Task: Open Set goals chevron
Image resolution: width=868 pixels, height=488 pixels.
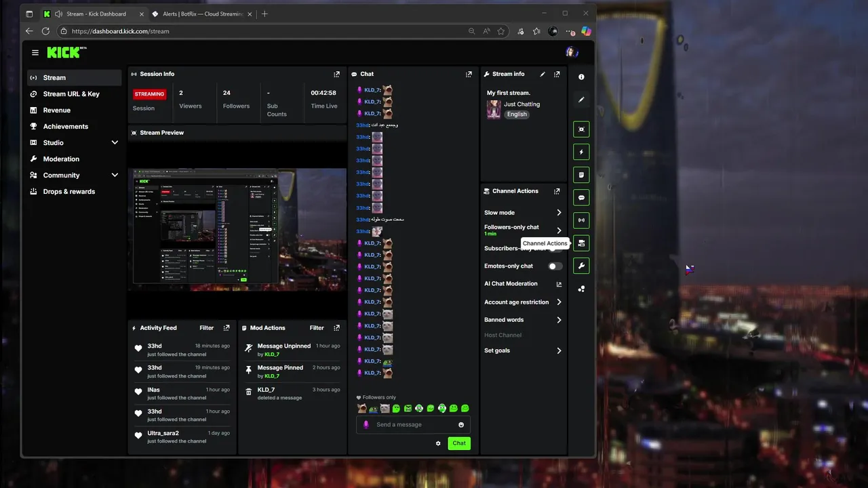Action: (559, 351)
